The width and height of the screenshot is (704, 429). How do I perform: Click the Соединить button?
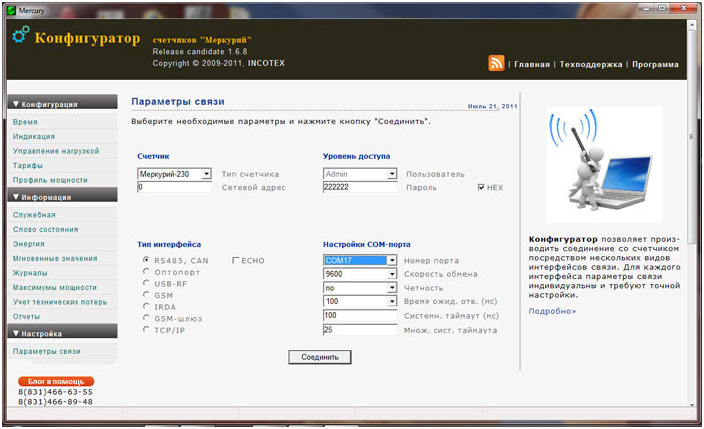point(320,357)
